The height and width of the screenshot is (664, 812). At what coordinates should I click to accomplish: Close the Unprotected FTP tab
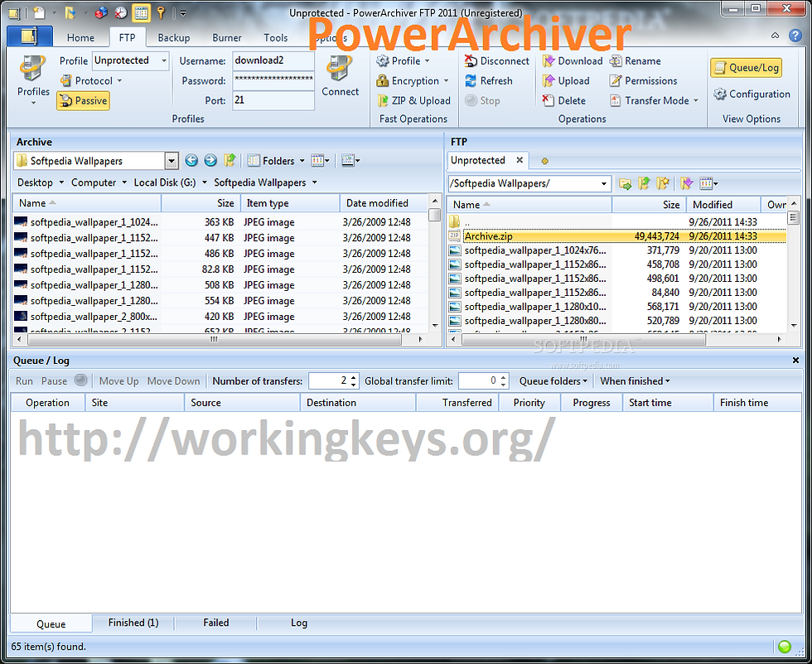tap(520, 160)
